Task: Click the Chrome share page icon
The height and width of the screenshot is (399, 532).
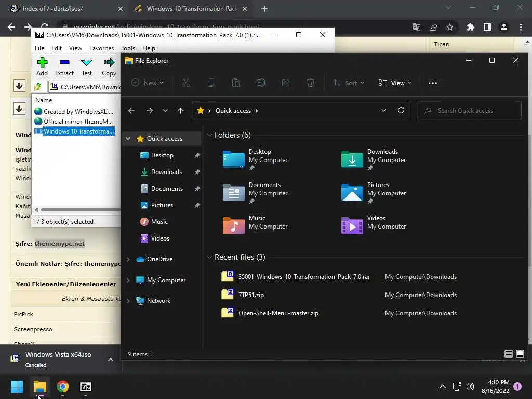Action: tap(433, 27)
